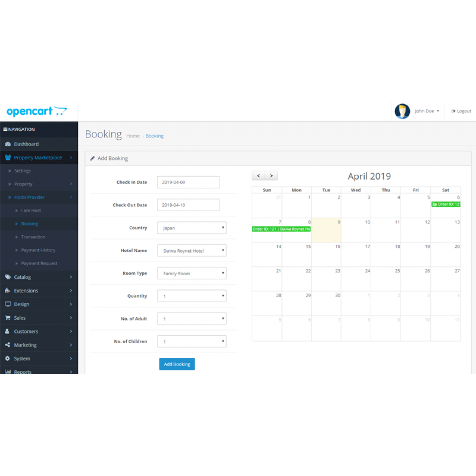476x476 pixels.
Task: Go to next month in calendar
Action: [271, 176]
